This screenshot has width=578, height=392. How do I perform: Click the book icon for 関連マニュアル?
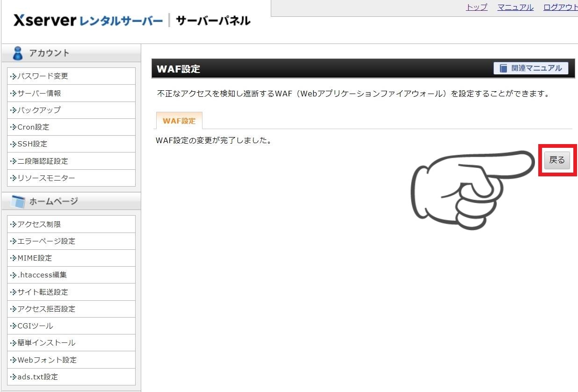coord(503,68)
